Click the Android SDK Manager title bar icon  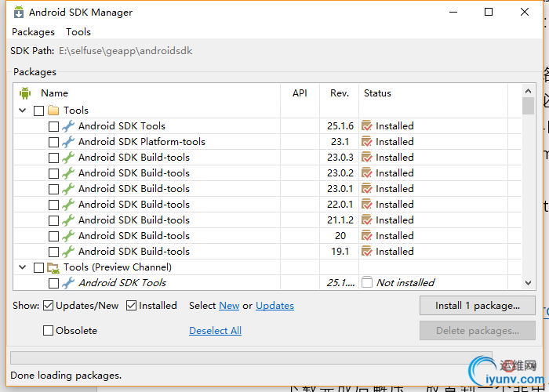19,13
